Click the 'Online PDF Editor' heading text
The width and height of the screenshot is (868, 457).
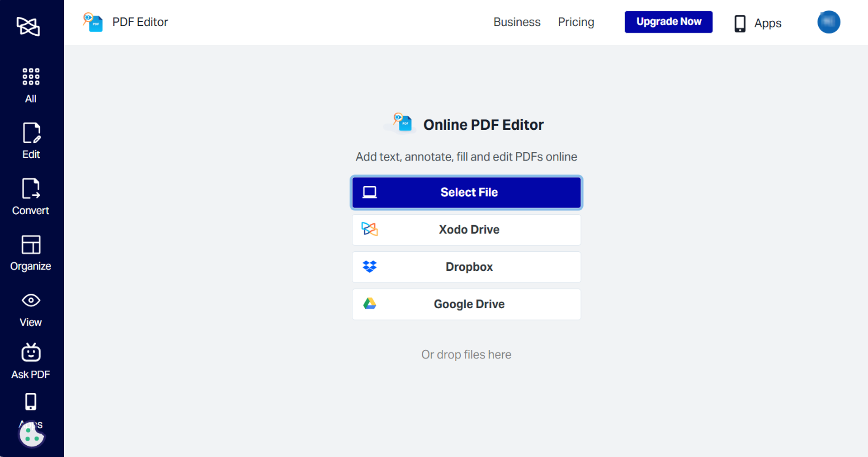[x=483, y=125]
